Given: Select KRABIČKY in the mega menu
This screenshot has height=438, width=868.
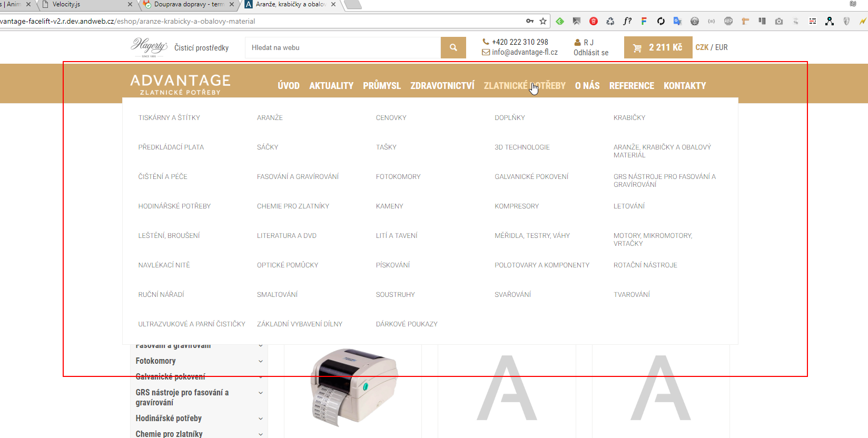Looking at the screenshot, I should tap(629, 117).
